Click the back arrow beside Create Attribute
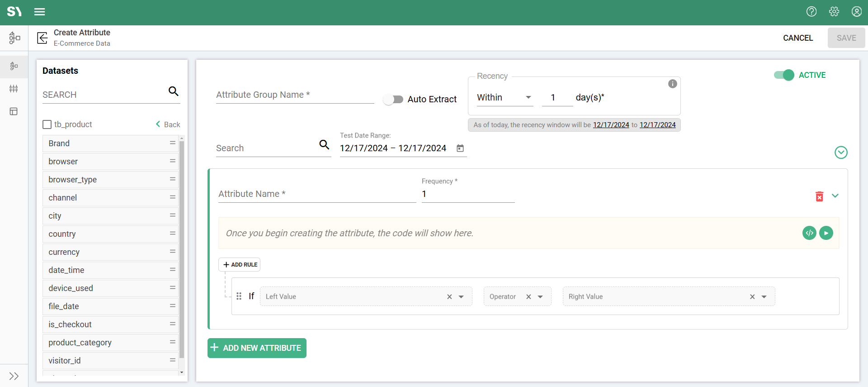Screen dimensions: 868x387 tap(42, 38)
